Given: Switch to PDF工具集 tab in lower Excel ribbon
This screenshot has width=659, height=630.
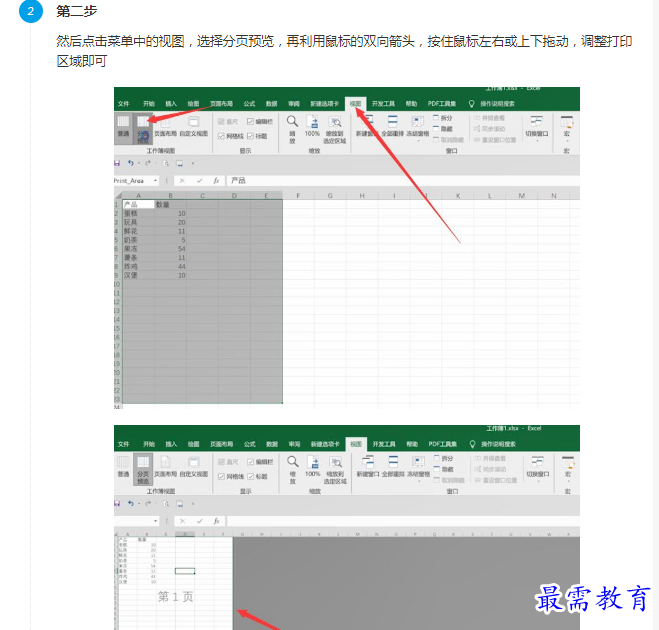Looking at the screenshot, I should (443, 444).
